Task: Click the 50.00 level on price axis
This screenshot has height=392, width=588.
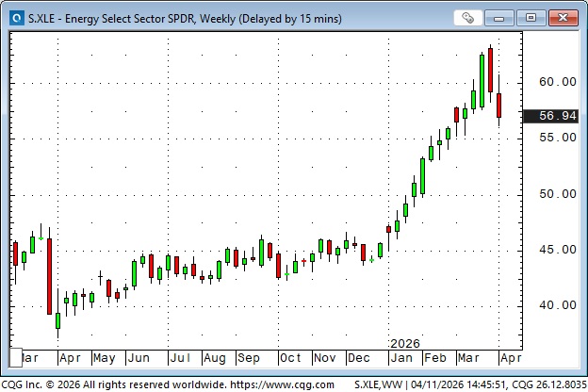Action: [558, 194]
